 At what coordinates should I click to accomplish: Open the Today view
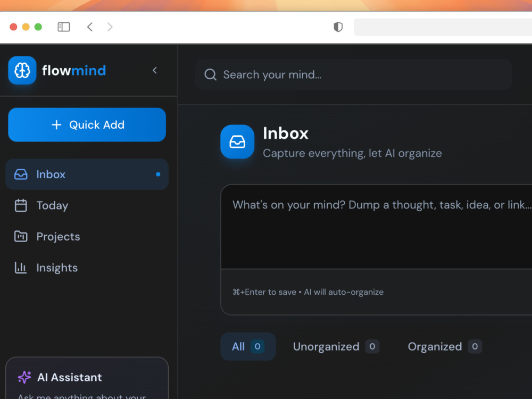(x=87, y=205)
